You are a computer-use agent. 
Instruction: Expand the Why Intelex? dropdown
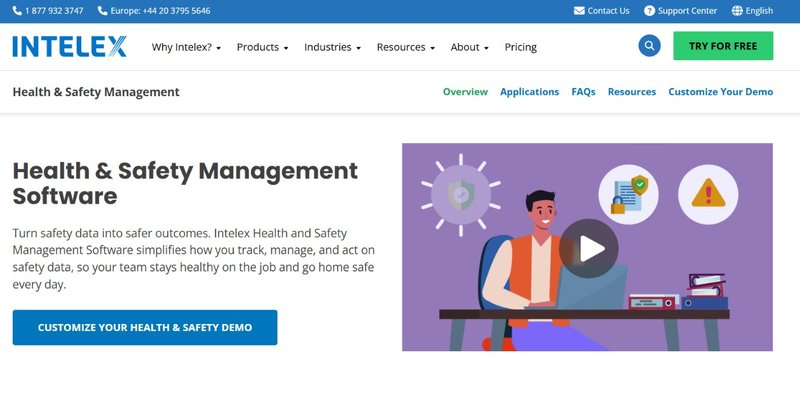[186, 47]
